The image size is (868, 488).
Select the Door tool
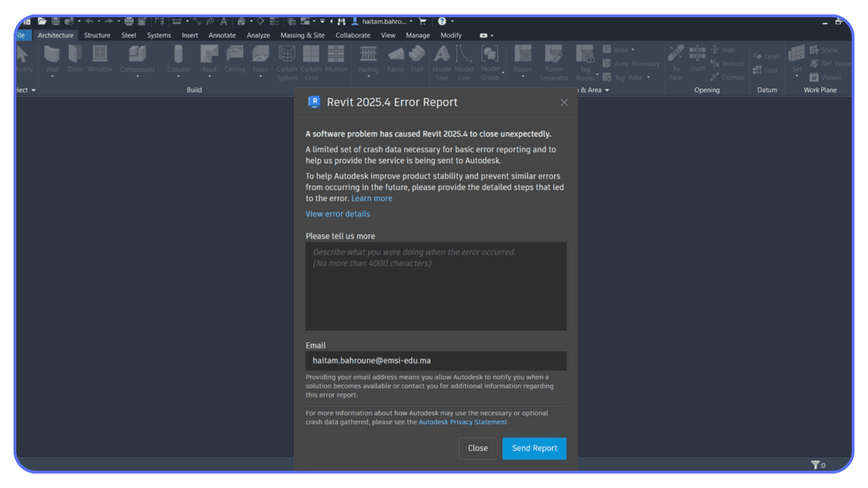75,59
